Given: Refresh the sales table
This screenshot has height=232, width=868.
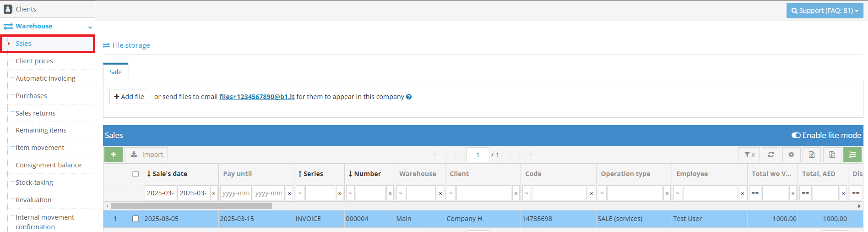Looking at the screenshot, I should [771, 155].
